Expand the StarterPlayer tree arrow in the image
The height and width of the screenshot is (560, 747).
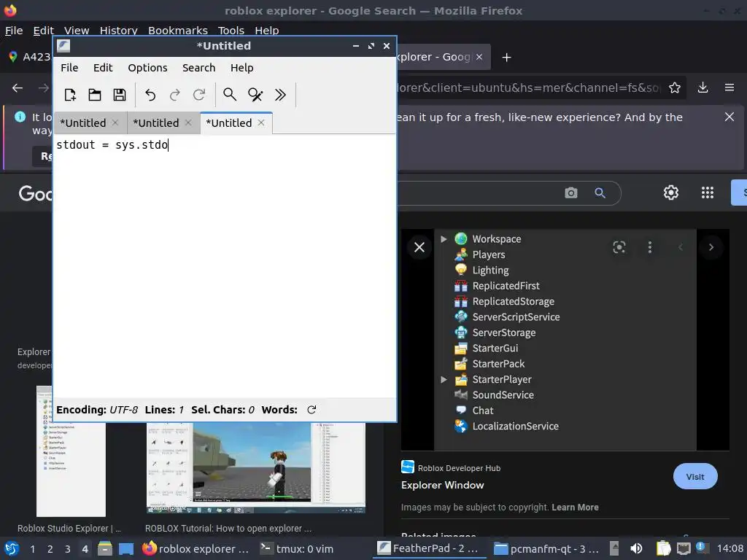pyautogui.click(x=444, y=379)
